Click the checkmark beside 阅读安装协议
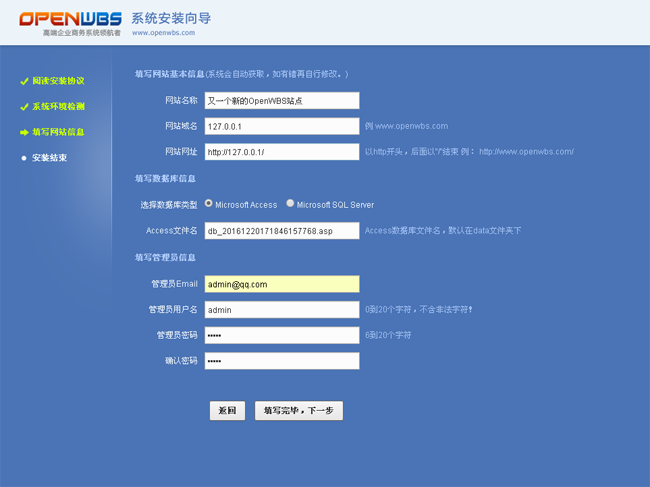The width and height of the screenshot is (650, 487). [24, 81]
